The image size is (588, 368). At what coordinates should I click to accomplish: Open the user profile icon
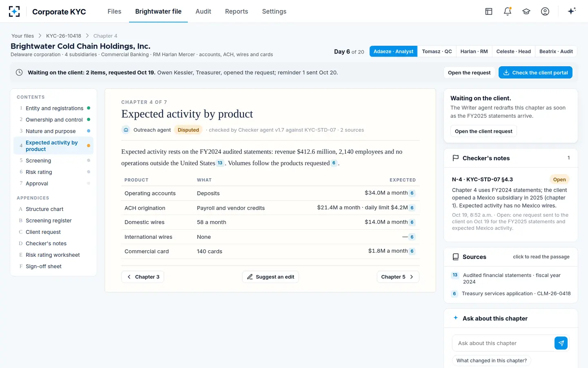coord(545,11)
